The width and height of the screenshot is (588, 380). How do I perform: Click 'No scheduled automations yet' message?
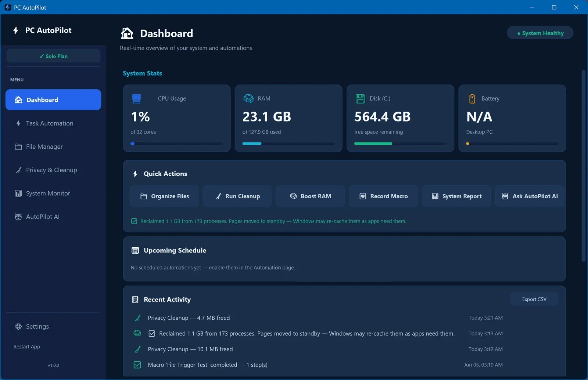point(213,268)
